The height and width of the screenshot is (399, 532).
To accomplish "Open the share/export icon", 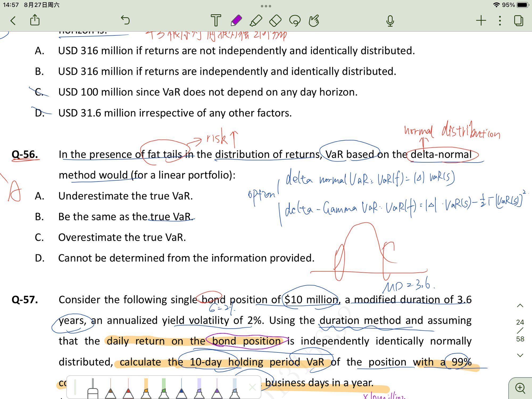I will coord(35,20).
